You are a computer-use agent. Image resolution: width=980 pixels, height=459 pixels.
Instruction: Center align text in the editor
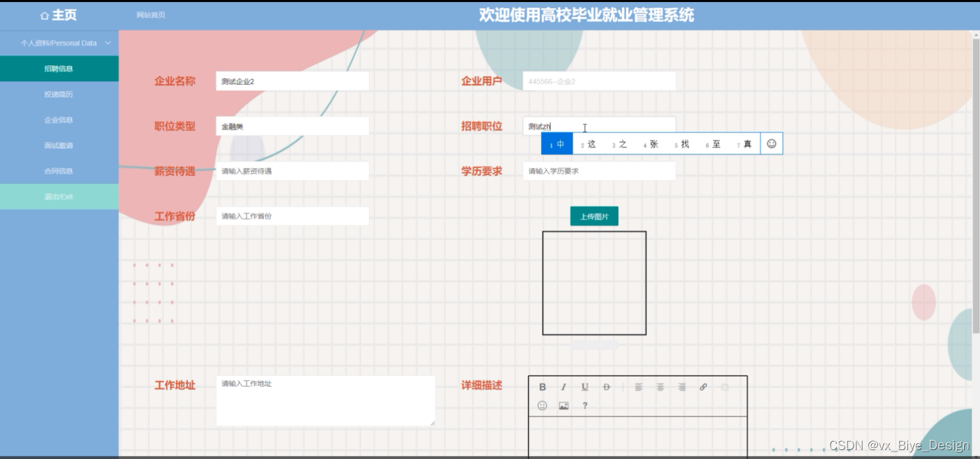[x=660, y=387]
